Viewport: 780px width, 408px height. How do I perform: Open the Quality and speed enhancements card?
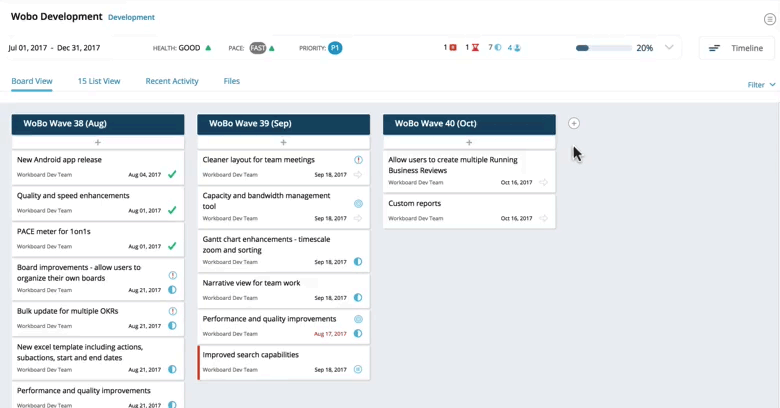coord(98,204)
